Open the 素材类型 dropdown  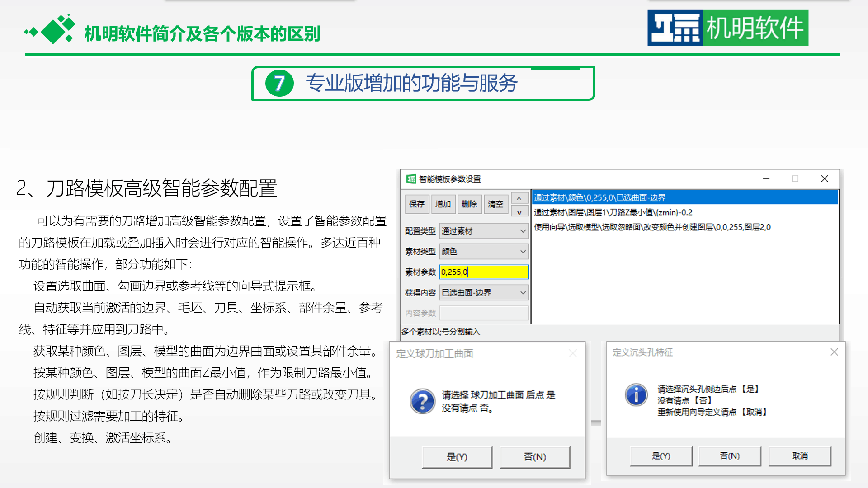pyautogui.click(x=483, y=251)
